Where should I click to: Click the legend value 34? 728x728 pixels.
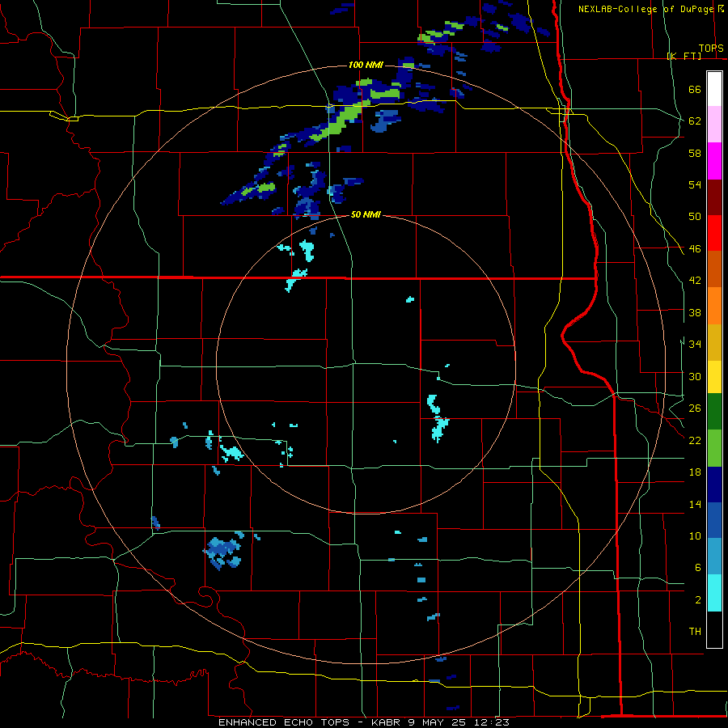[695, 344]
